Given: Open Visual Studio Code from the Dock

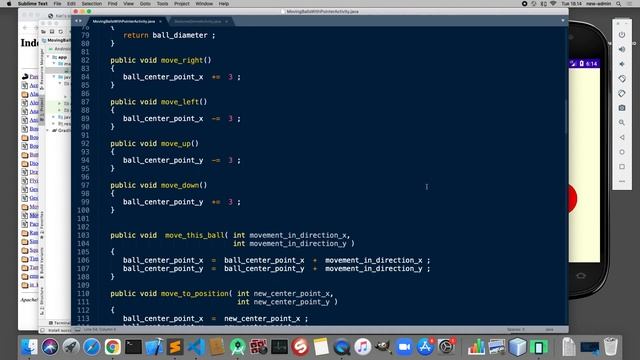Looking at the screenshot, I should (196, 347).
